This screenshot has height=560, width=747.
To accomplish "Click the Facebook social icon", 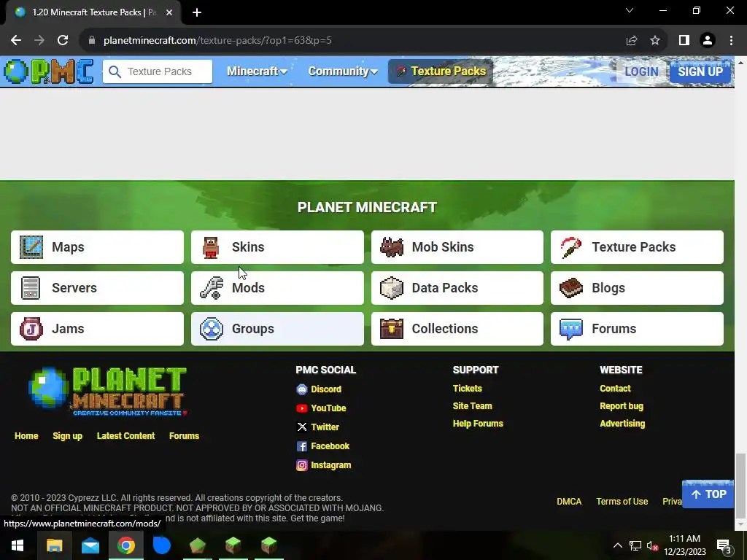I will (301, 446).
